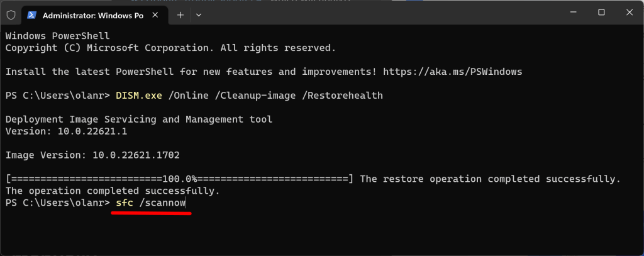
Task: Click the 100.0% restore progress bar
Action: 179,179
